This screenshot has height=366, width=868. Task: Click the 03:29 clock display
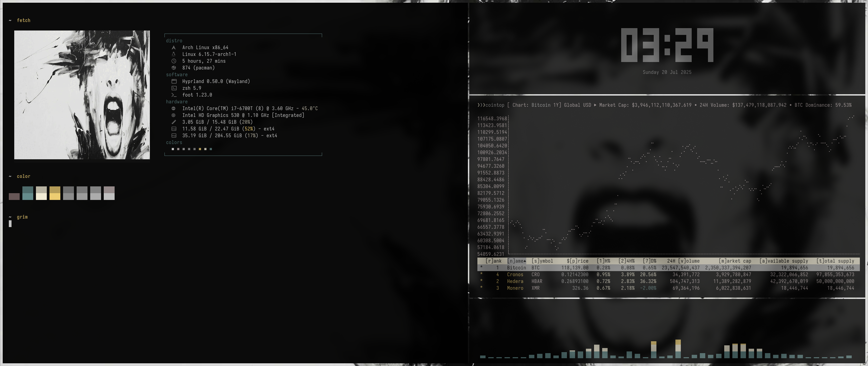(667, 45)
